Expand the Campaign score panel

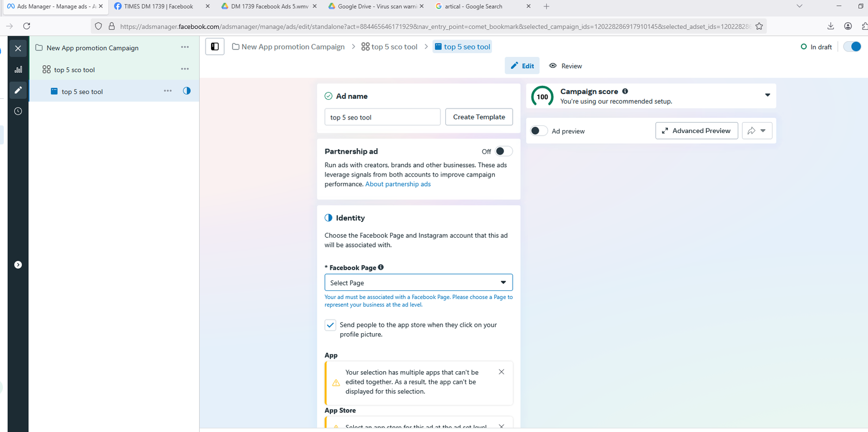point(767,95)
